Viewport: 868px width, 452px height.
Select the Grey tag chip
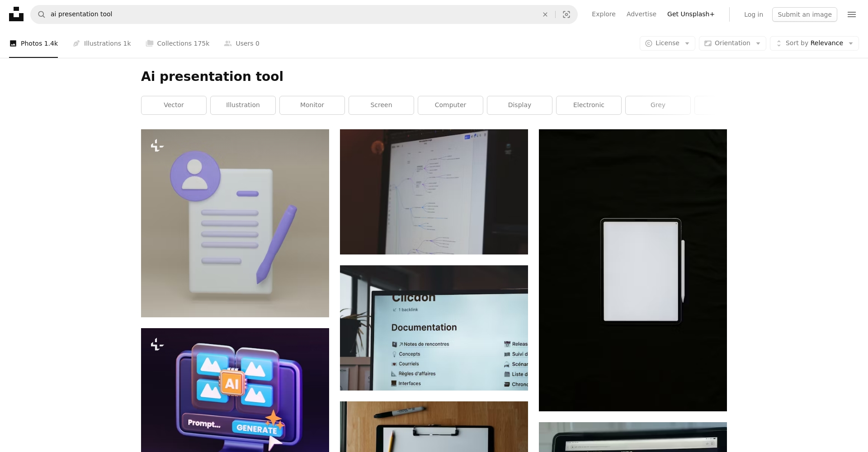point(658,105)
